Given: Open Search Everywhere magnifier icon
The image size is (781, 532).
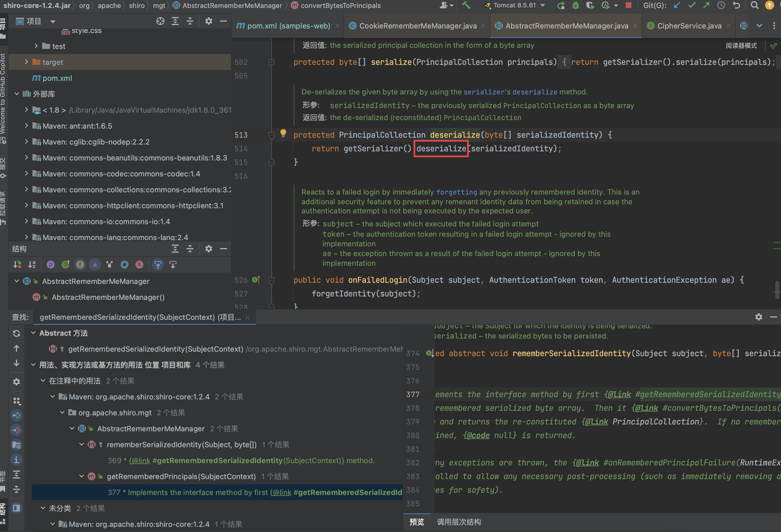Looking at the screenshot, I should (x=755, y=5).
